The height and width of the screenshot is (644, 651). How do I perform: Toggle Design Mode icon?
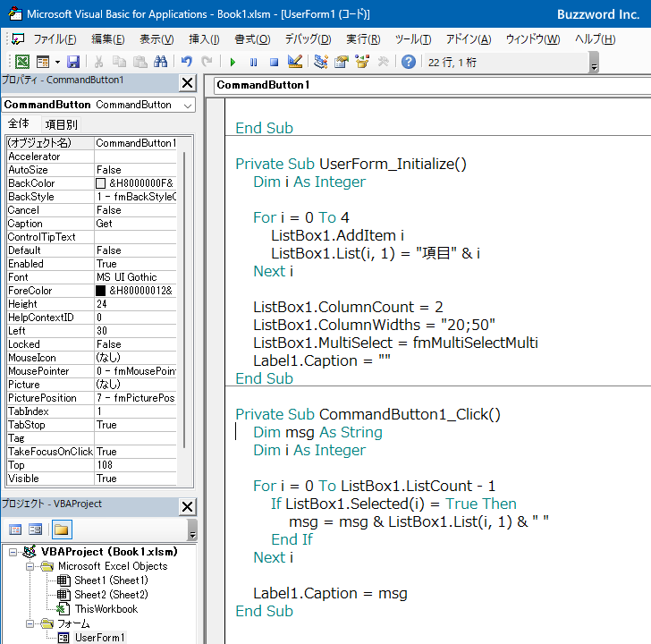point(295,63)
